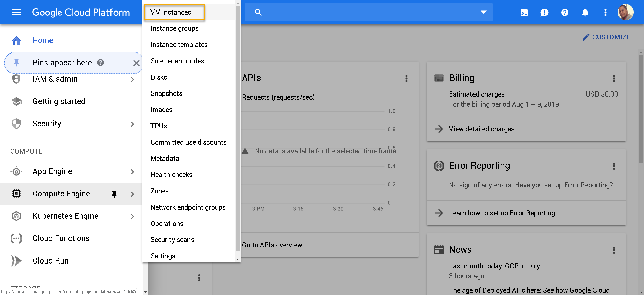Click the News card icon

pyautogui.click(x=439, y=250)
